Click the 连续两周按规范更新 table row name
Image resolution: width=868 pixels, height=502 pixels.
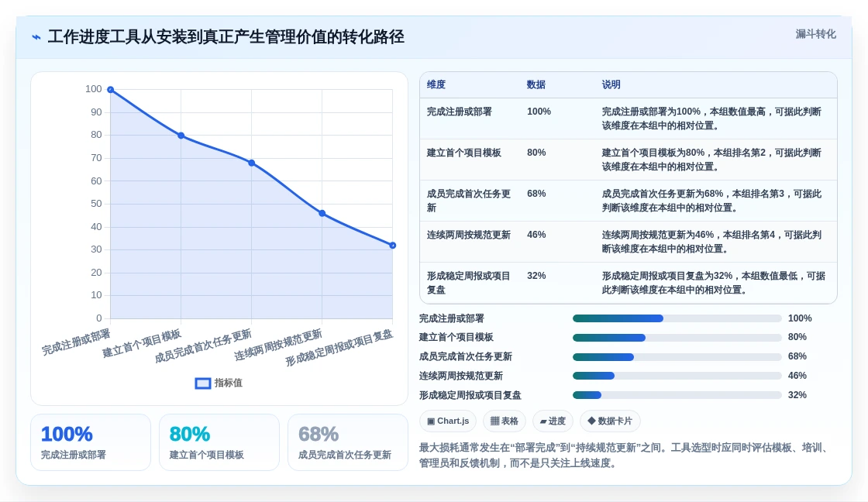469,236
